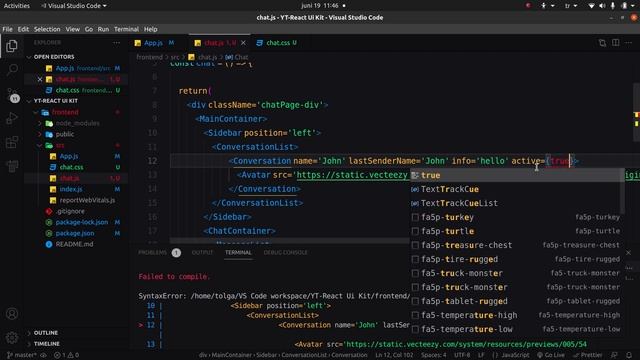The height and width of the screenshot is (360, 640).
Task: Click Ln 12, Col 102 in status bar
Action: [394, 355]
